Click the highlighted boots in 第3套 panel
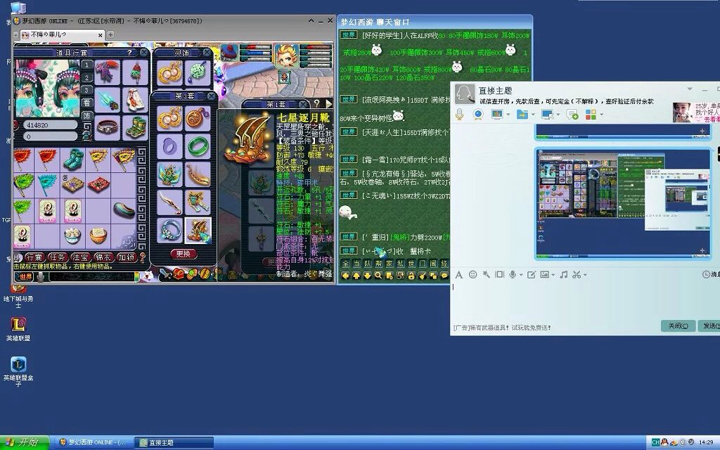 tap(198, 231)
